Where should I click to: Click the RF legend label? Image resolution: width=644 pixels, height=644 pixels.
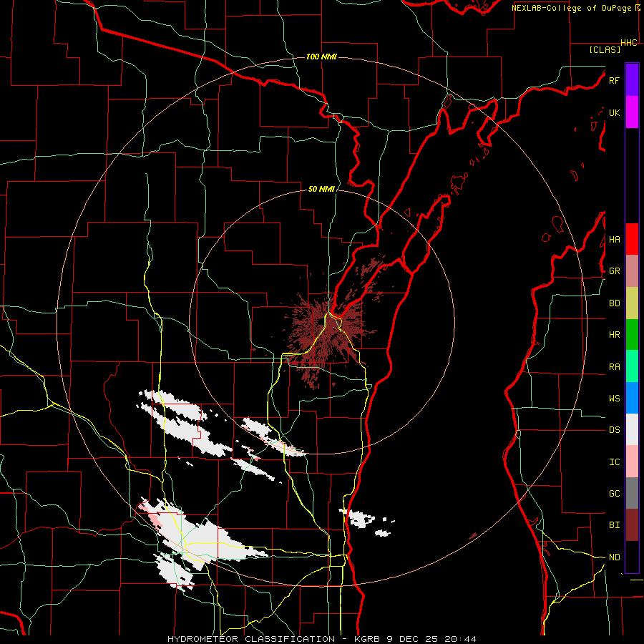[x=614, y=80]
